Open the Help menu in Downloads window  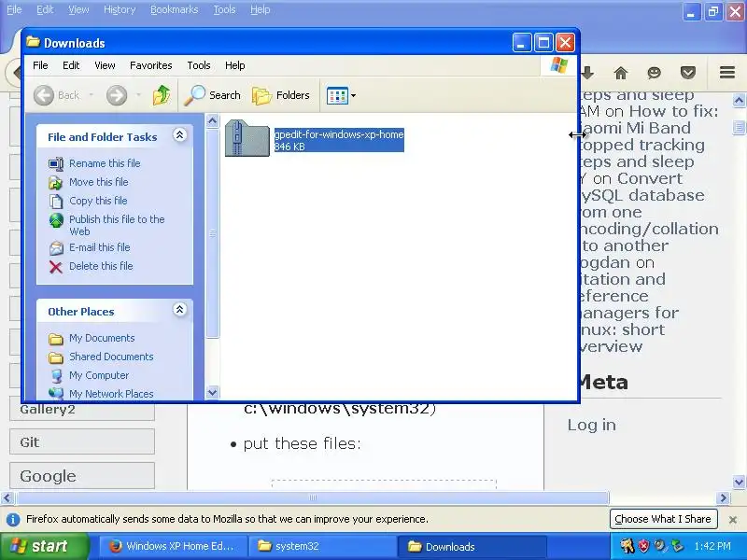click(x=235, y=65)
